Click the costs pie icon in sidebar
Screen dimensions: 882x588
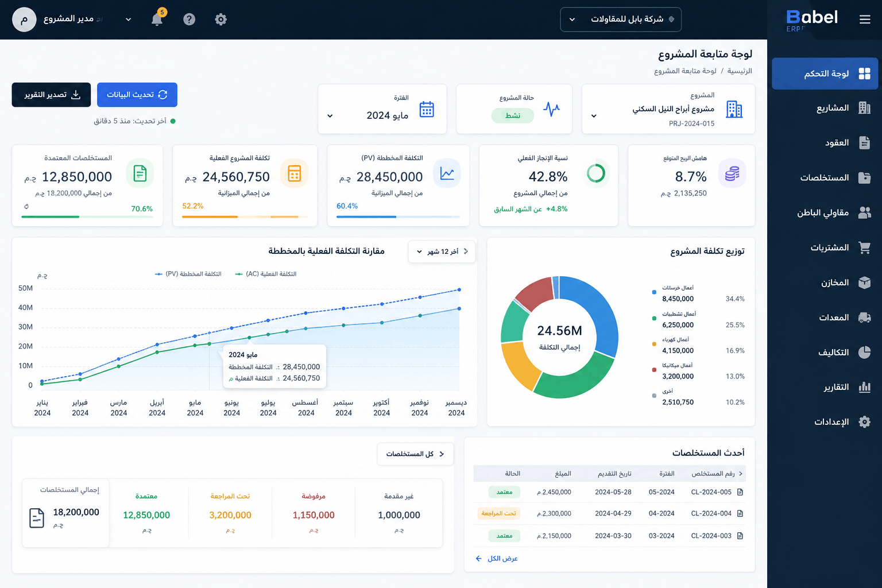(x=865, y=352)
